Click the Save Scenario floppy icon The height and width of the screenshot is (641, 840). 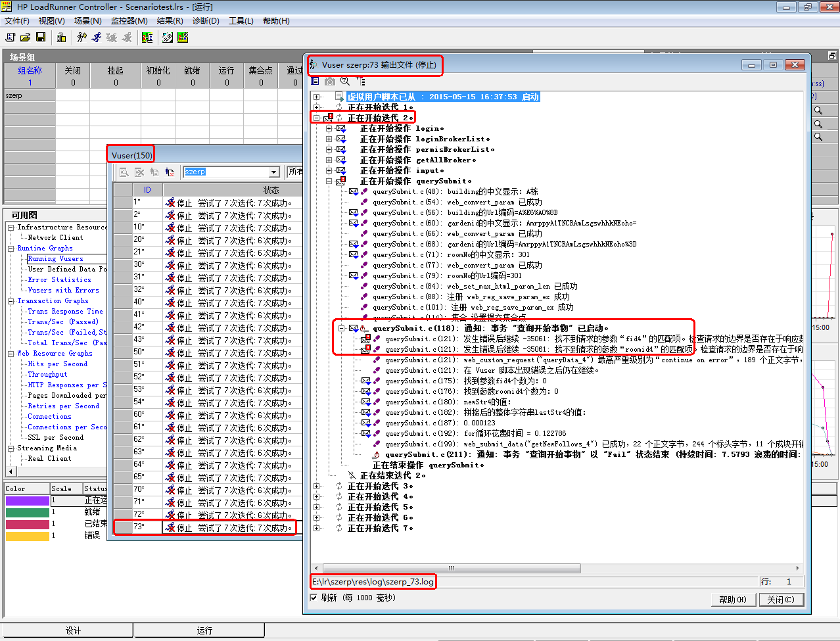40,37
